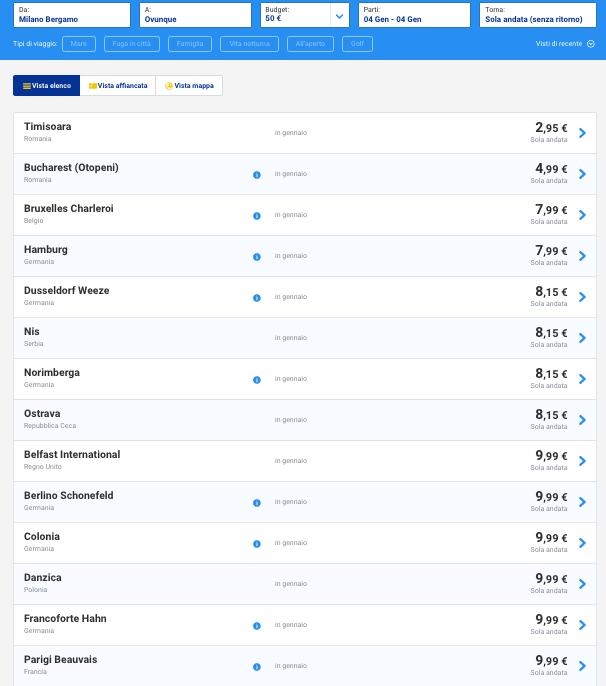Click blue arrow for Timisoara flight
606x686 pixels.
point(582,133)
